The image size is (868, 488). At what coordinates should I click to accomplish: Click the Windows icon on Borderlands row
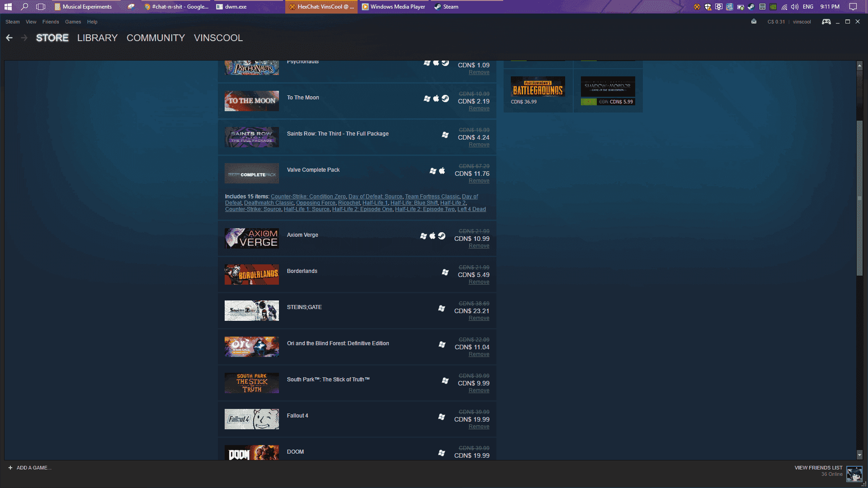[x=445, y=272]
